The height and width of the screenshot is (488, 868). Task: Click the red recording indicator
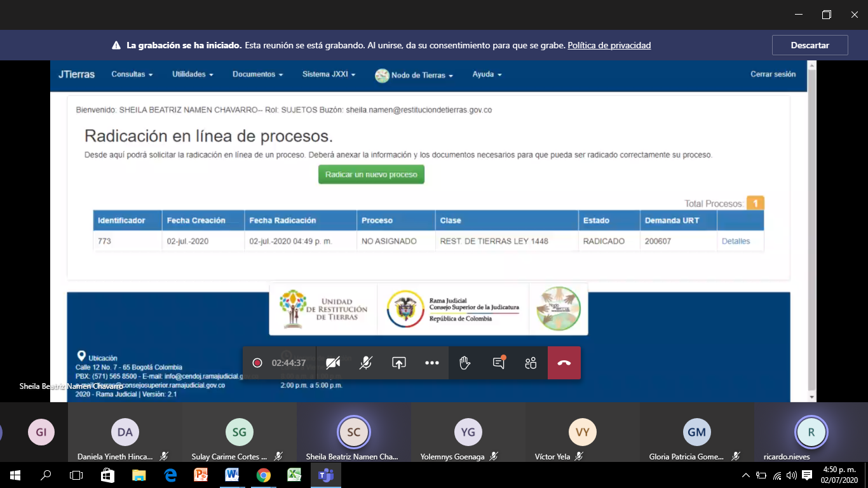pos(257,363)
